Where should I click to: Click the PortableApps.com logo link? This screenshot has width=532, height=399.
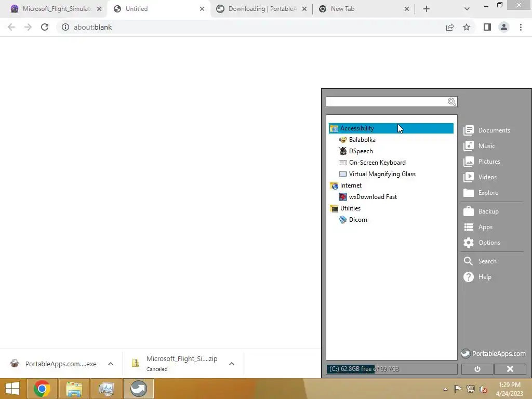[494, 353]
